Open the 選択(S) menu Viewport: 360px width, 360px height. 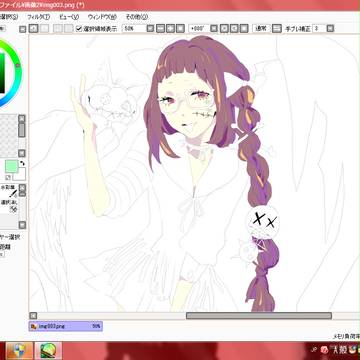pyautogui.click(x=9, y=17)
